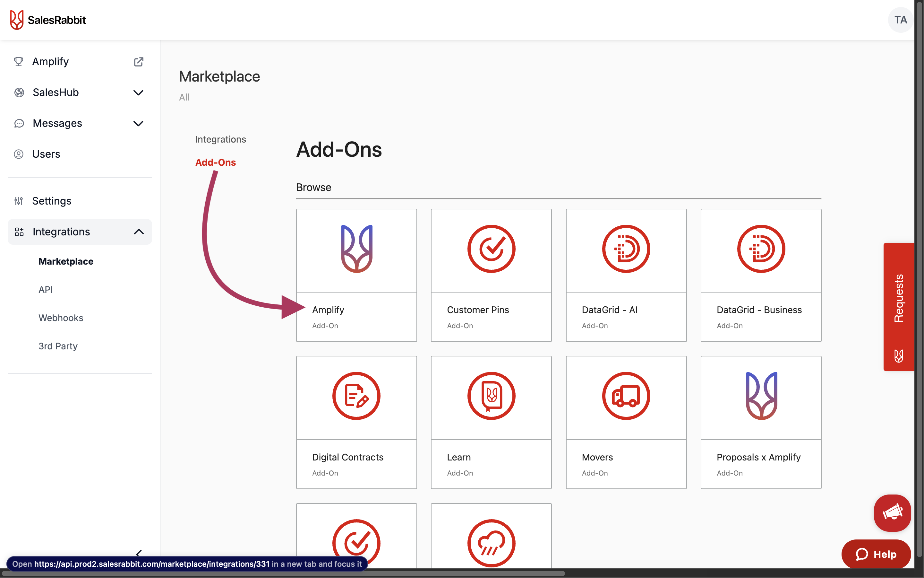
Task: Open the rain cloud add-on icon
Action: 492,543
